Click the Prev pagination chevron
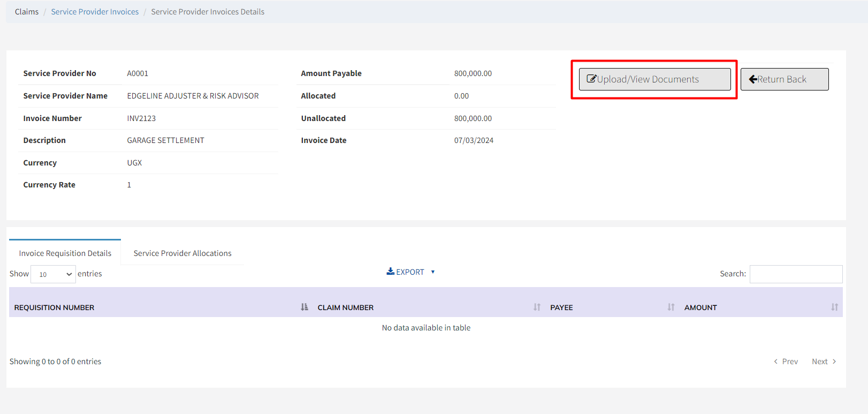The height and width of the screenshot is (414, 868). (x=776, y=362)
